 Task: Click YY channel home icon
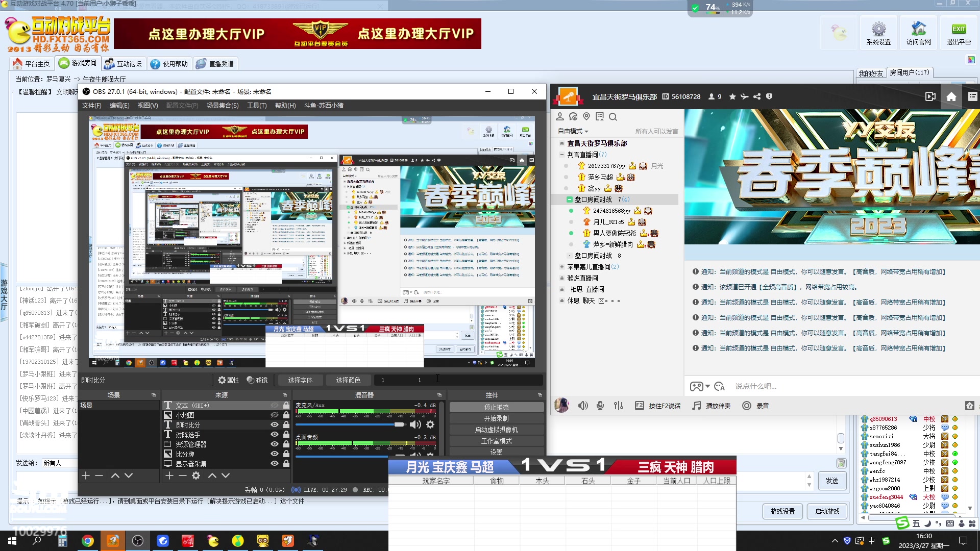click(x=951, y=96)
